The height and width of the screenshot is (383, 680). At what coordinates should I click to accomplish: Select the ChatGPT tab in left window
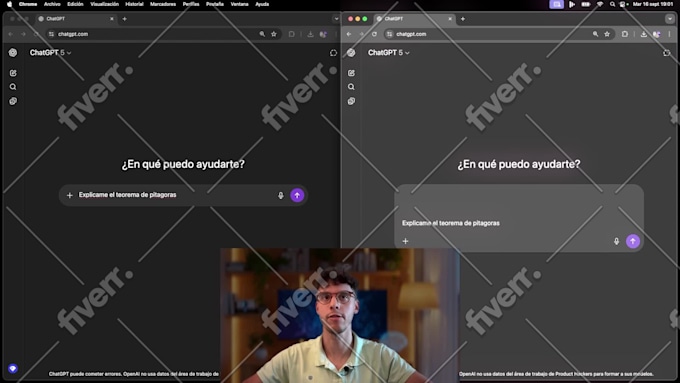pos(76,19)
